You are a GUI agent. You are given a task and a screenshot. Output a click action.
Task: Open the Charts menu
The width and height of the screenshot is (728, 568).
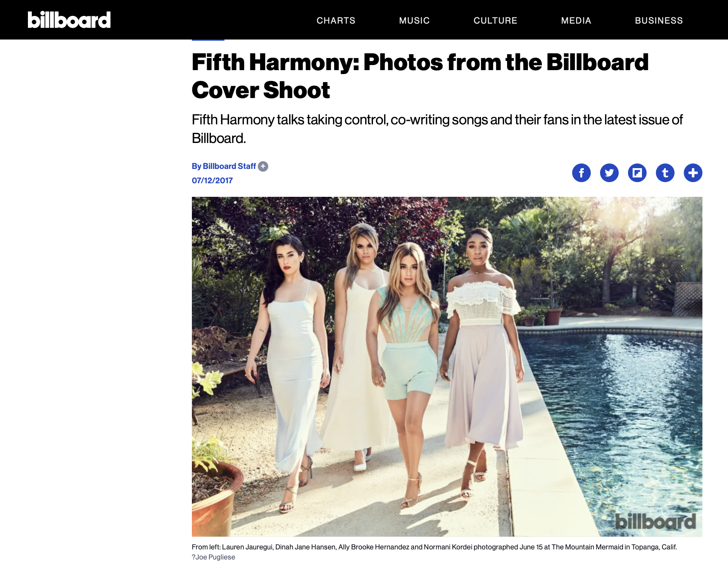(x=336, y=21)
